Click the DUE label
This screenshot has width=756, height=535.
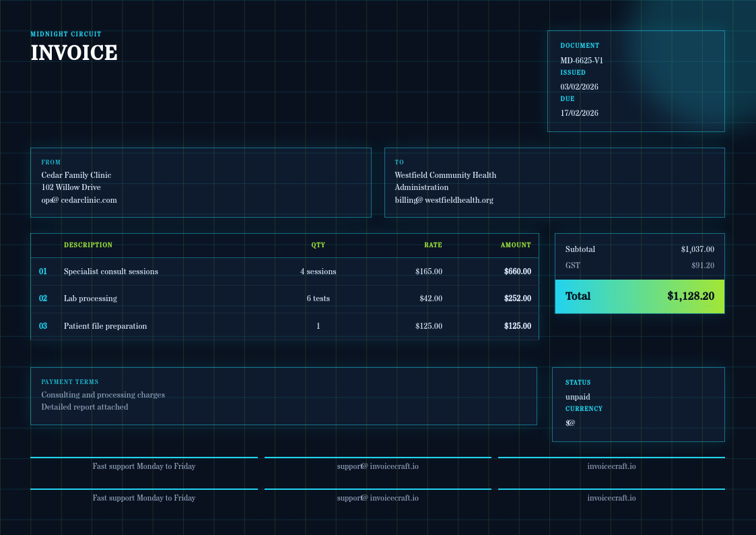click(568, 98)
